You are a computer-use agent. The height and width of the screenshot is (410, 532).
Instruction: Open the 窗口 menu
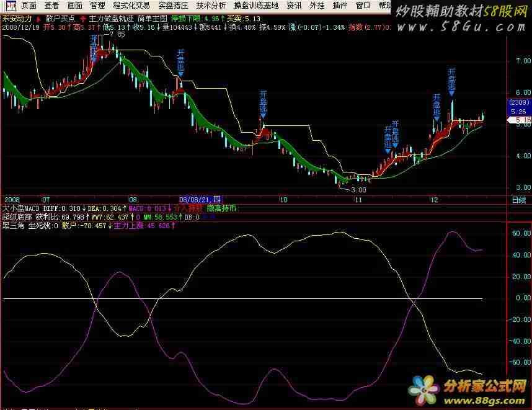(x=363, y=6)
